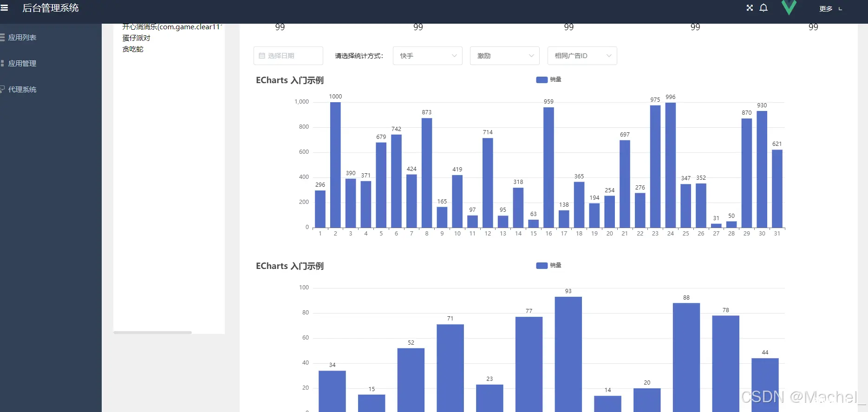Click the calendar icon in date picker
The image size is (868, 412).
tap(262, 56)
